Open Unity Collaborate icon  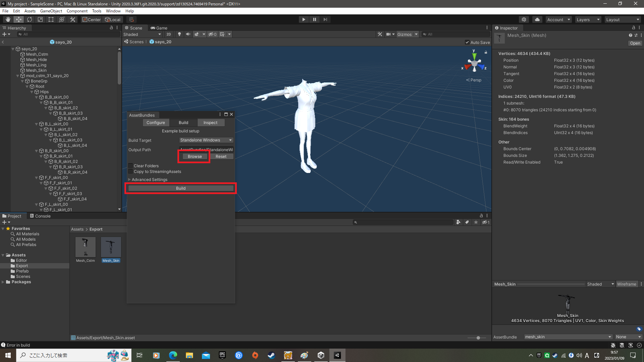point(524,19)
